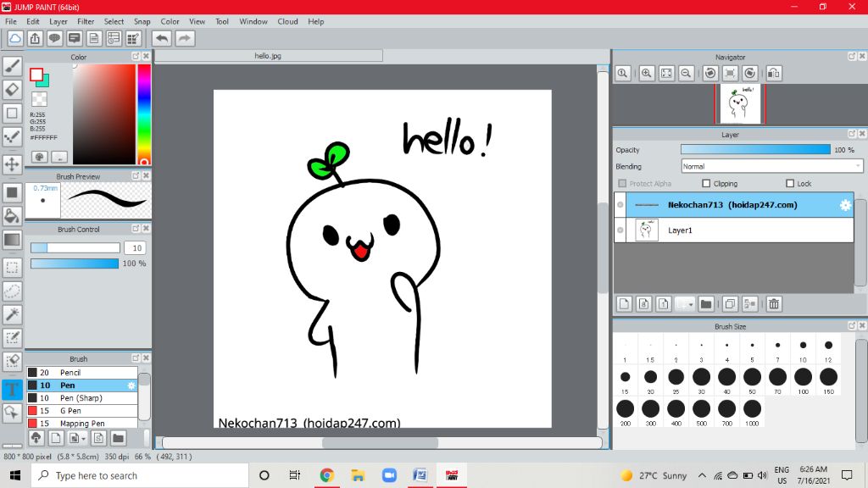Screen dimensions: 868x488
Task: Select the Gradient tool
Action: pos(12,240)
